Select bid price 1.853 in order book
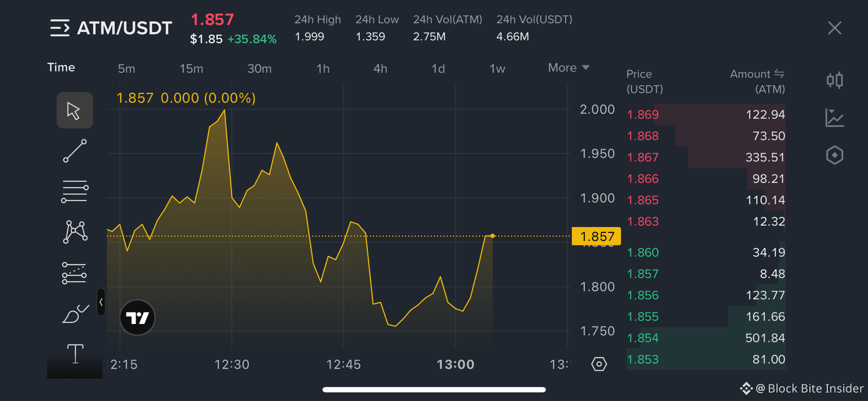The image size is (868, 401). [x=642, y=359]
